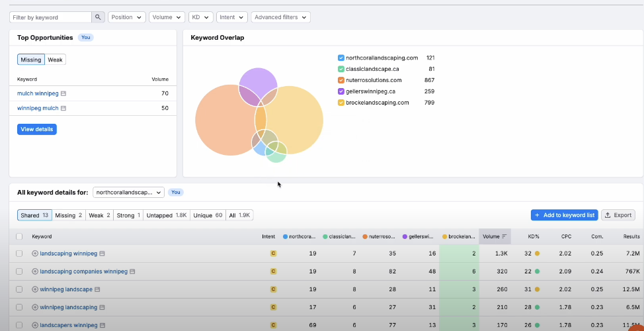The width and height of the screenshot is (644, 331).
Task: Toggle brockelandscaping.com checkbox in legend
Action: pos(341,103)
